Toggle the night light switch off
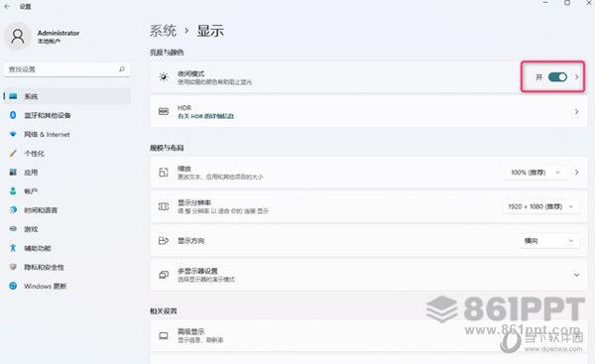This screenshot has height=364, width=595. (557, 77)
